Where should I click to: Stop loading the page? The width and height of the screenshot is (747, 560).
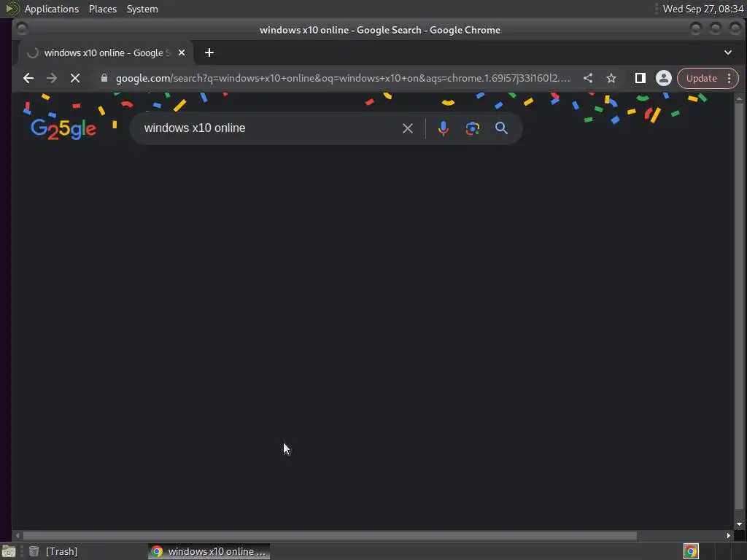75,78
